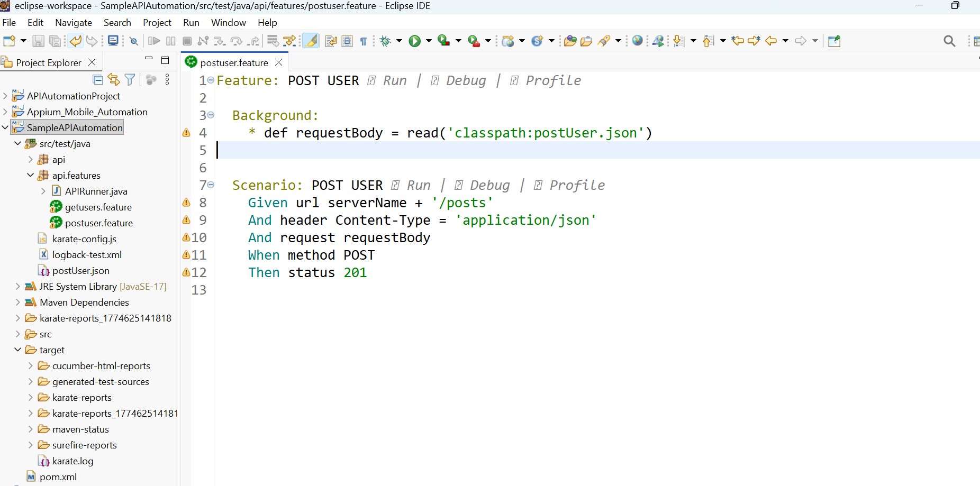Toggle Show Whitespace Characters
Screen dimensions: 980x486
364,41
